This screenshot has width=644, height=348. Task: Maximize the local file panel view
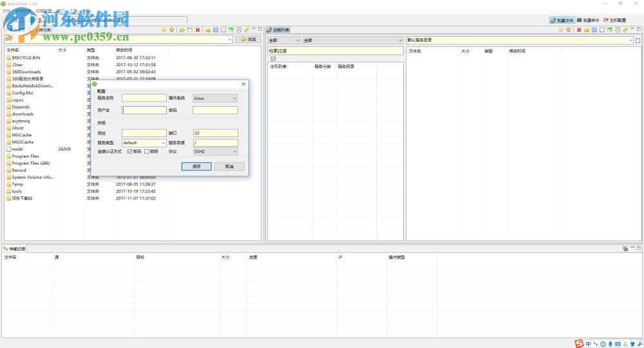(260, 29)
